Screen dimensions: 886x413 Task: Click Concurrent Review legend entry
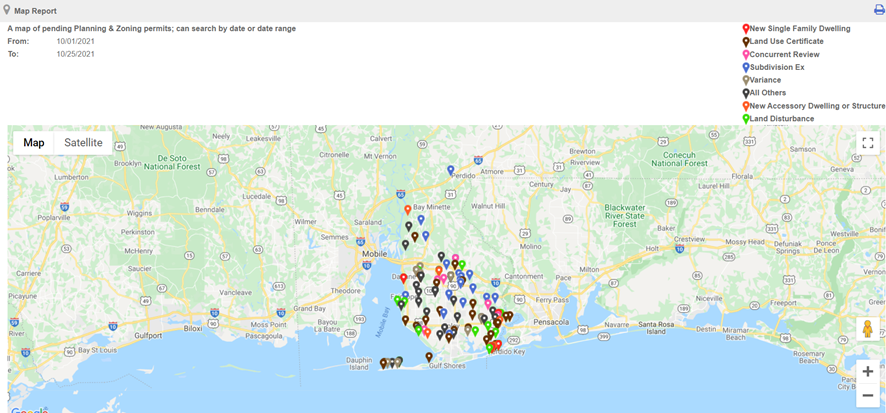pyautogui.click(x=781, y=55)
